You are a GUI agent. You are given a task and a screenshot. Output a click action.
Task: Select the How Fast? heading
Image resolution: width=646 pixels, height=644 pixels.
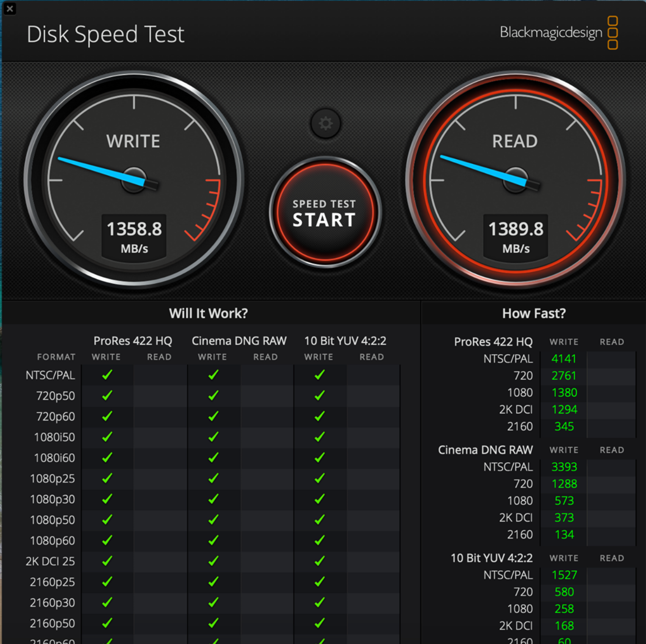coord(534,313)
